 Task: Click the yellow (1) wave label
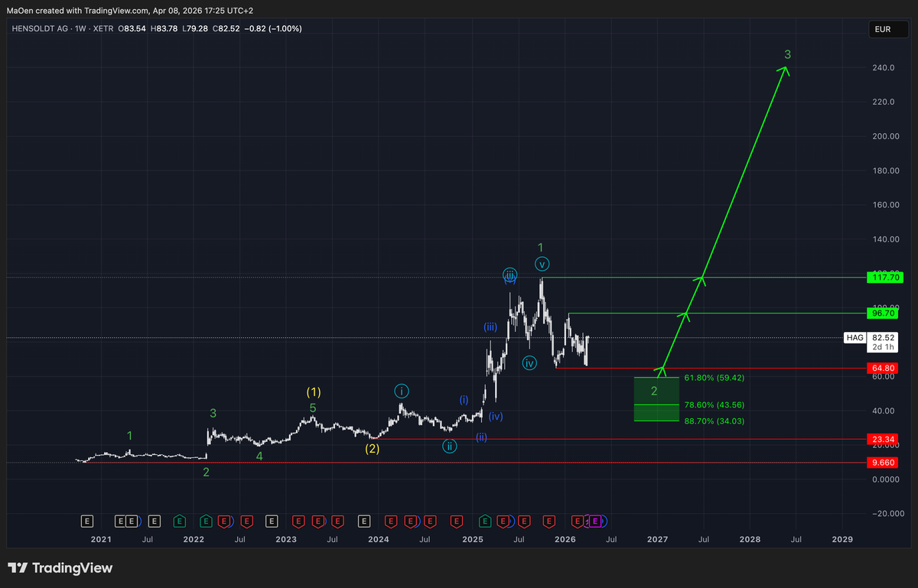click(314, 391)
